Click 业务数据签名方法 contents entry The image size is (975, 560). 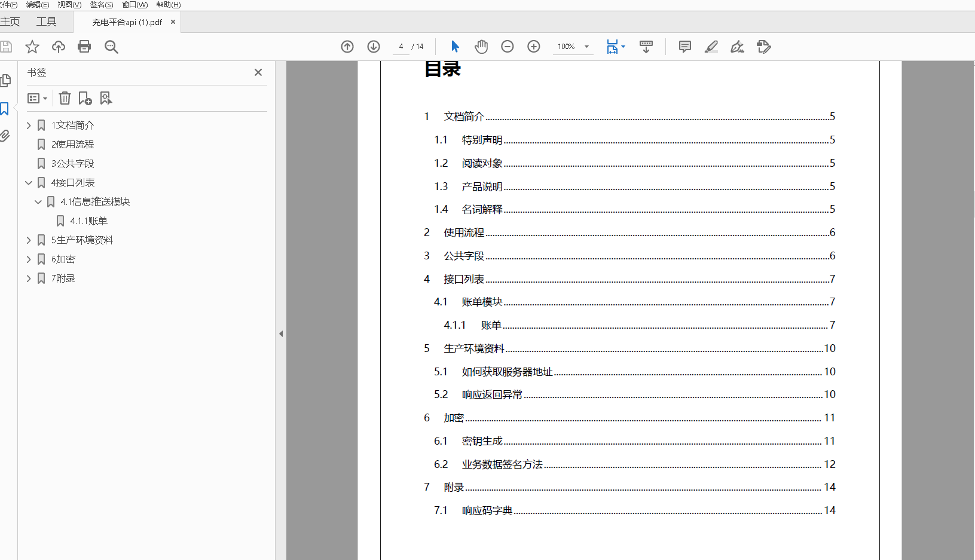[502, 464]
